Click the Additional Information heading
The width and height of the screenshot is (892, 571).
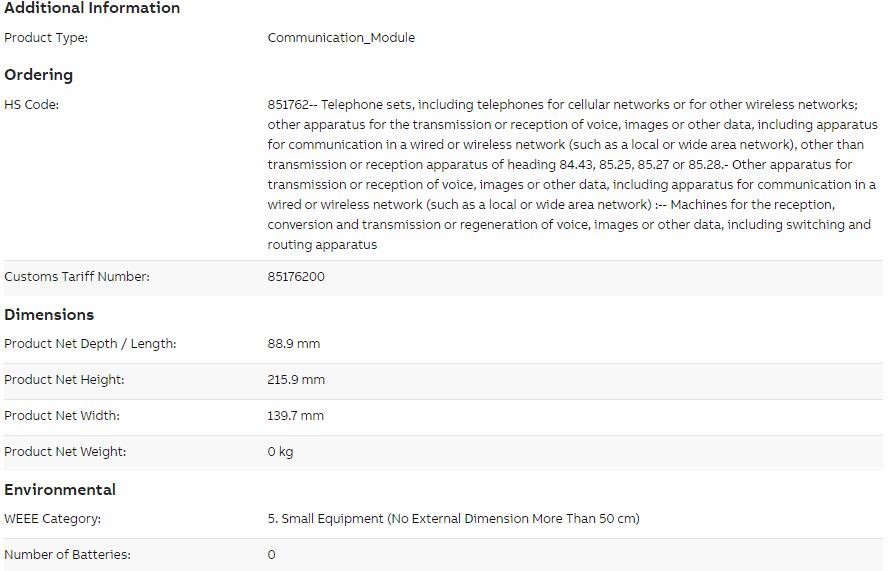coord(92,8)
